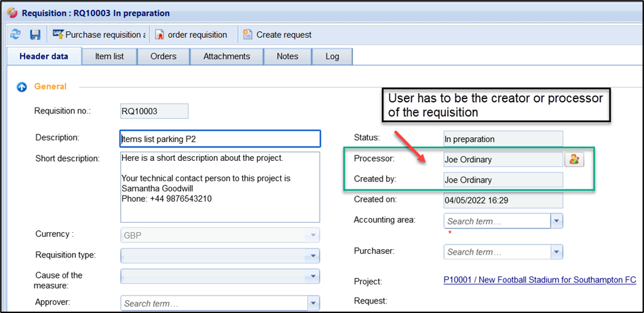Select the Notes tab
The image size is (644, 313).
tap(287, 56)
